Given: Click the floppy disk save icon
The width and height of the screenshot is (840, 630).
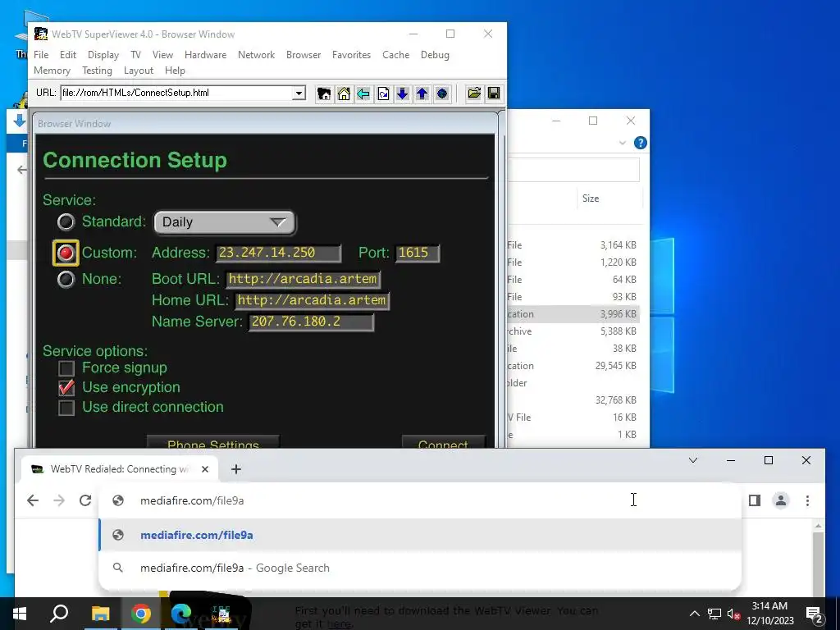Looking at the screenshot, I should coord(494,94).
